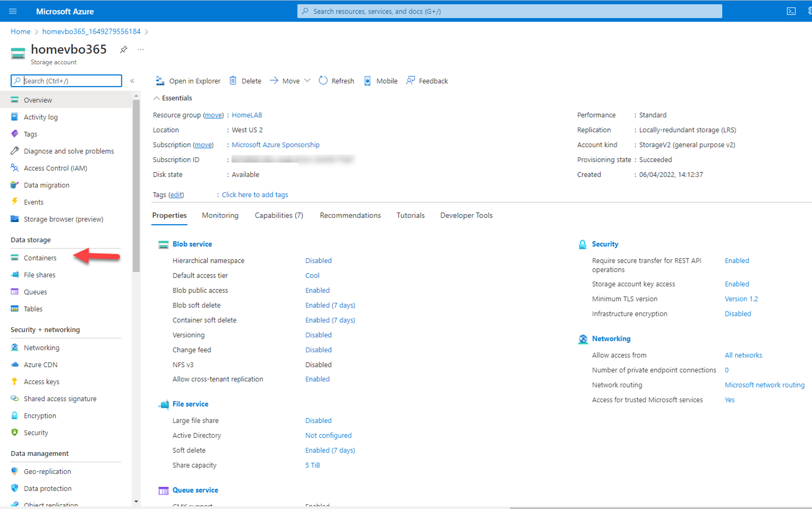
Task: Click the Queues icon
Action: (15, 292)
